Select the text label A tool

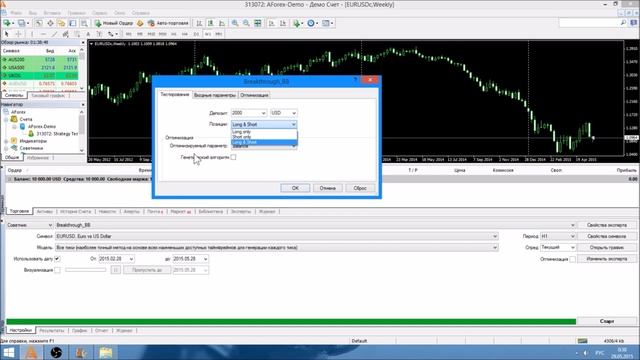click(88, 34)
